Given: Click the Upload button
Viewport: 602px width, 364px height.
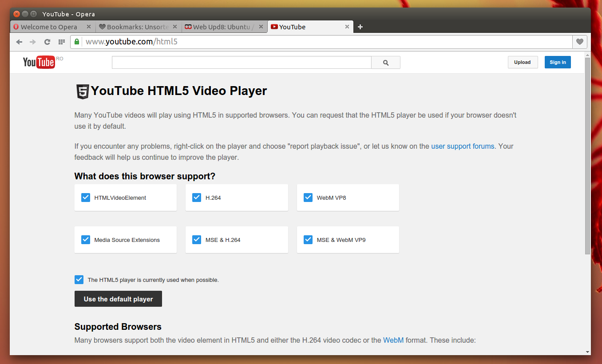Looking at the screenshot, I should pos(523,62).
